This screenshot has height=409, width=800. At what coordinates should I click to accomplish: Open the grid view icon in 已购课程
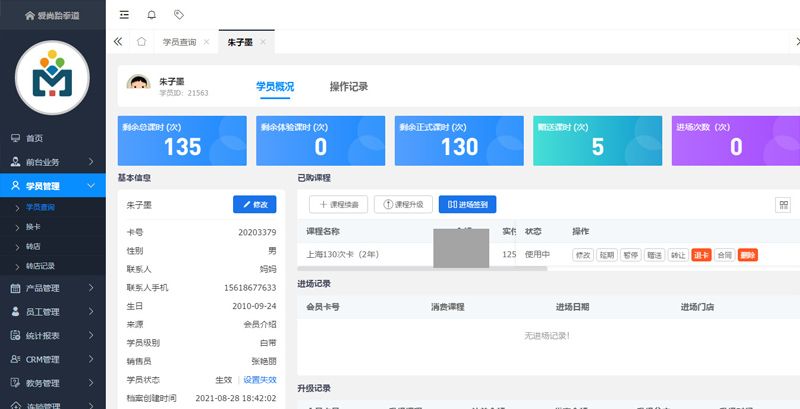[782, 204]
